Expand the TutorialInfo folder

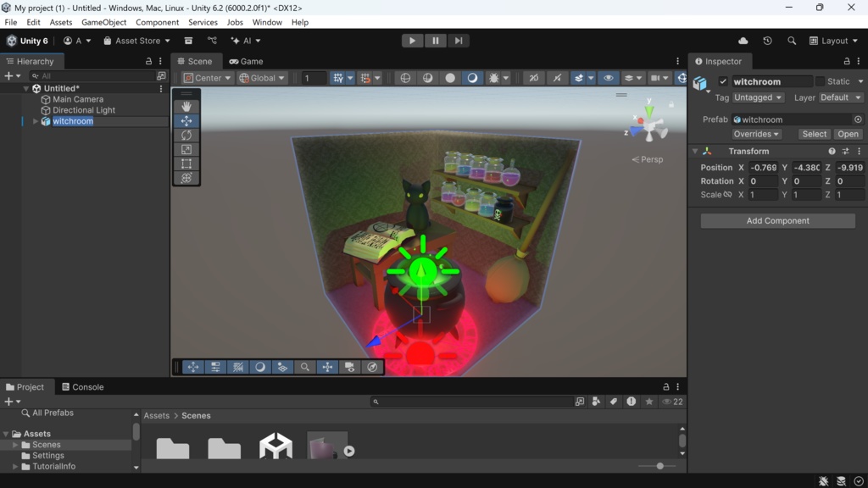click(x=15, y=467)
